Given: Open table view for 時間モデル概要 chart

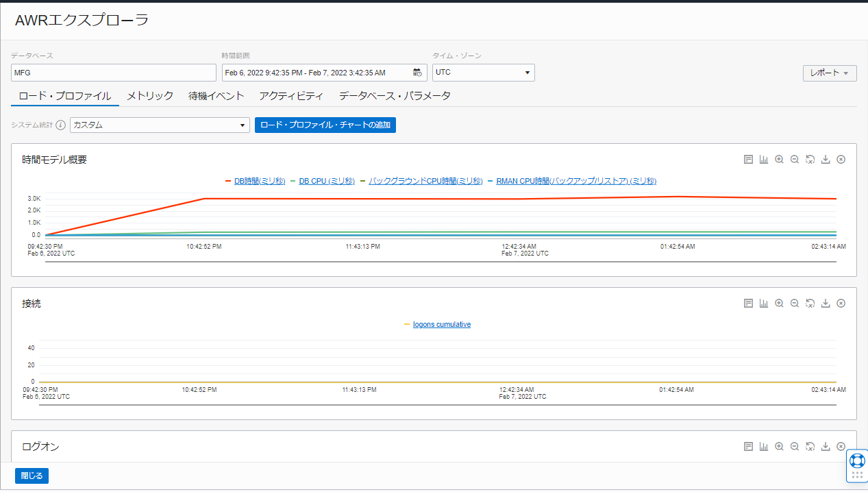Looking at the screenshot, I should pos(748,160).
